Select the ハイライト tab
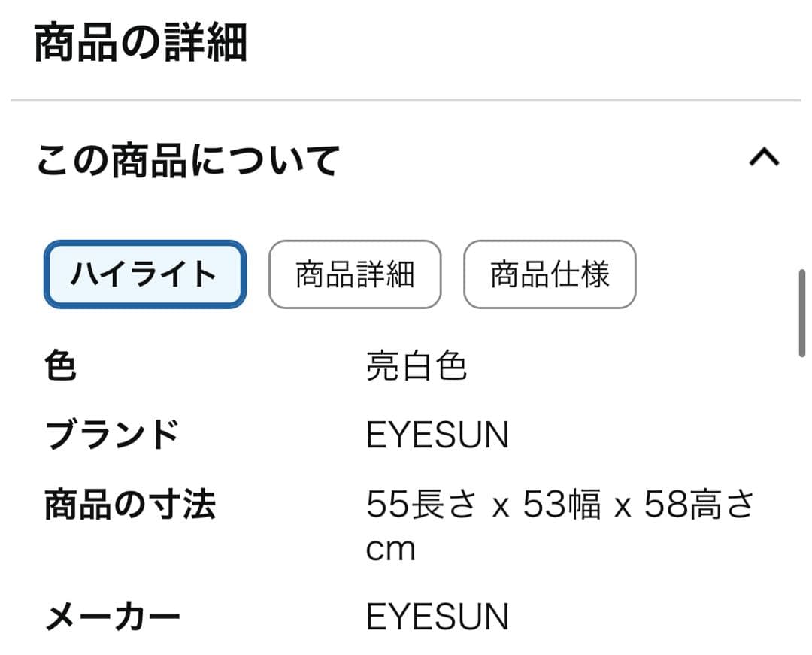Viewport: 812px width, 655px height. [x=144, y=275]
